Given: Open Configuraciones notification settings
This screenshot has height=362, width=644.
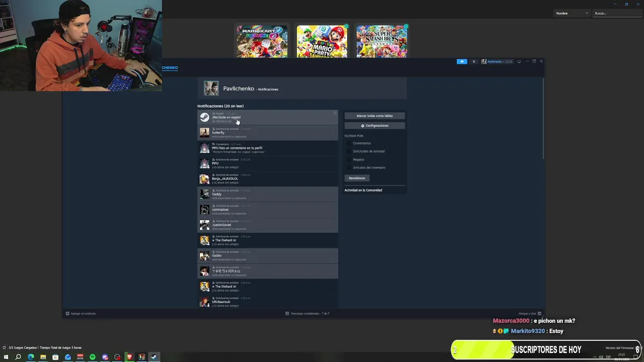Looking at the screenshot, I should (374, 126).
